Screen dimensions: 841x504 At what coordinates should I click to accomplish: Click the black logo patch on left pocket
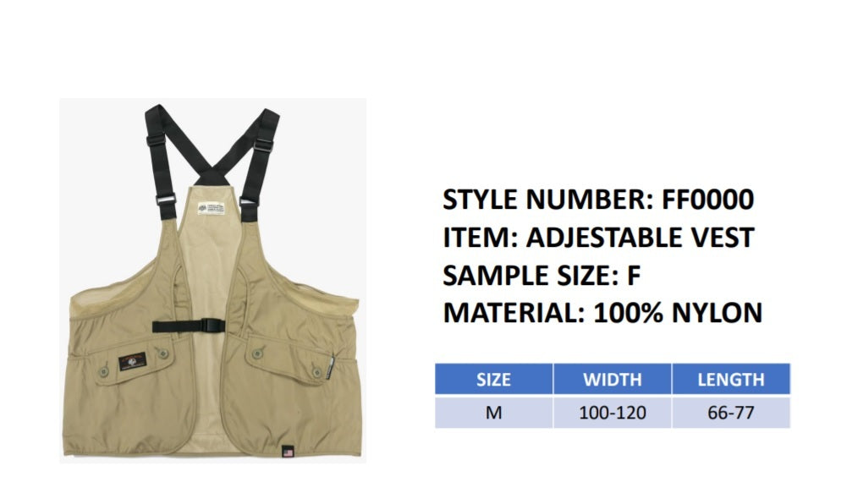133,362
